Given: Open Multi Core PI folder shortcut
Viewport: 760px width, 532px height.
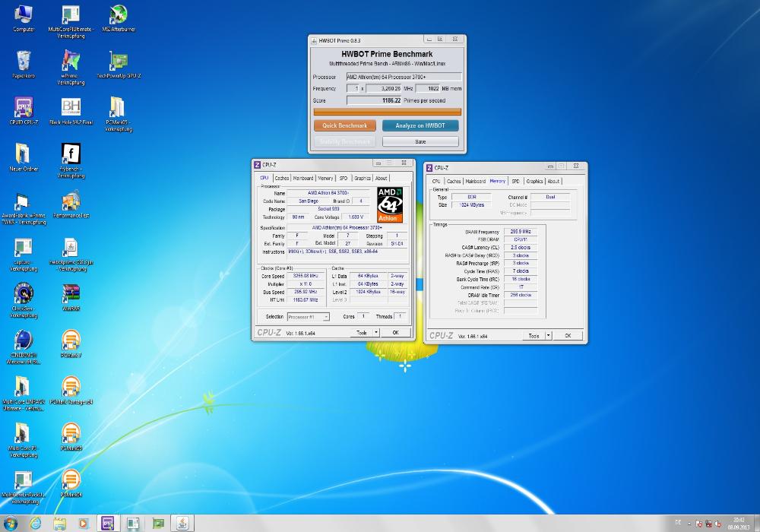Looking at the screenshot, I should tap(24, 440).
